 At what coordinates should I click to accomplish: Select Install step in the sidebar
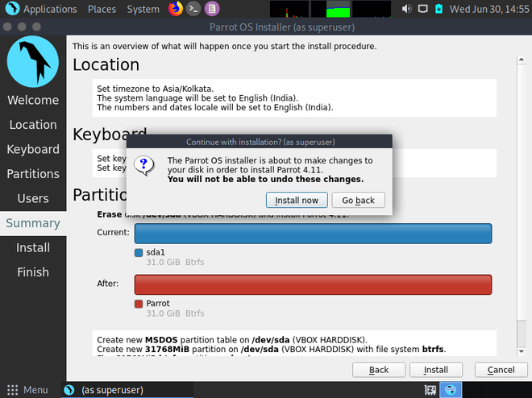tap(33, 248)
